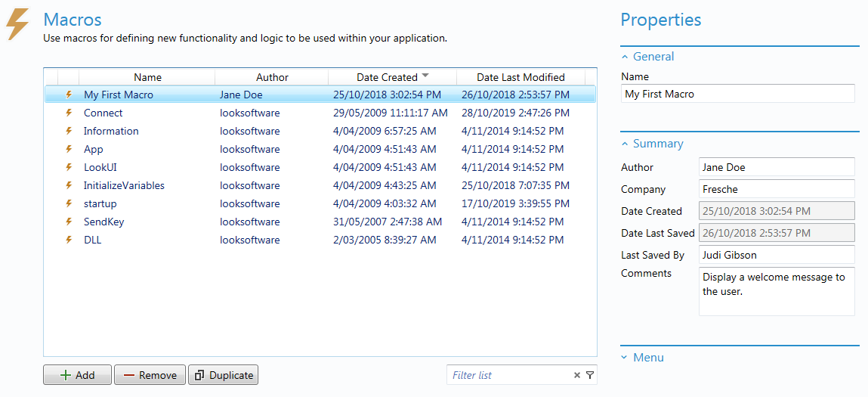868x397 pixels.
Task: Select the Connect macro row
Action: tap(320, 113)
